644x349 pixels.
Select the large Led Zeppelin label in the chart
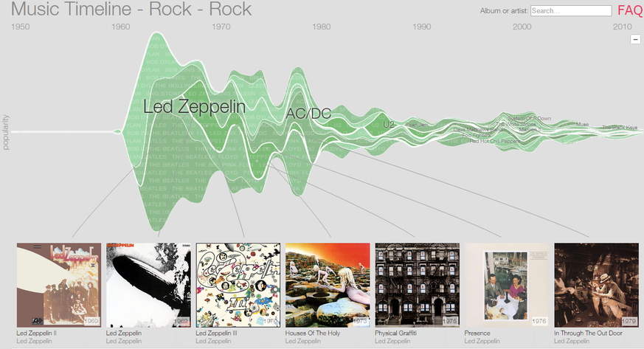[x=194, y=107]
